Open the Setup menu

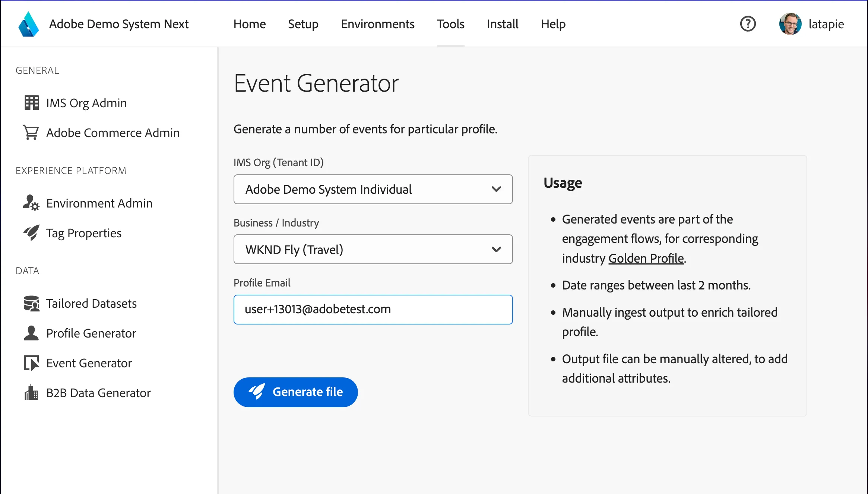303,24
